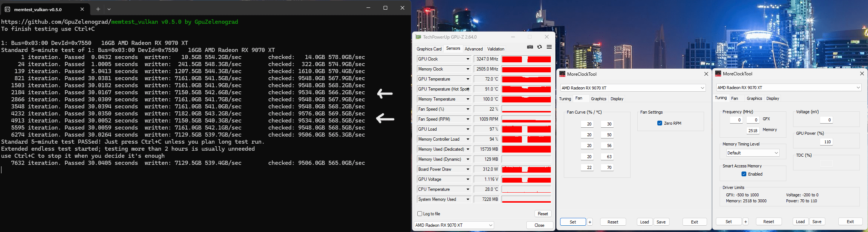Click fan curve percent field showing 22

coord(587,167)
